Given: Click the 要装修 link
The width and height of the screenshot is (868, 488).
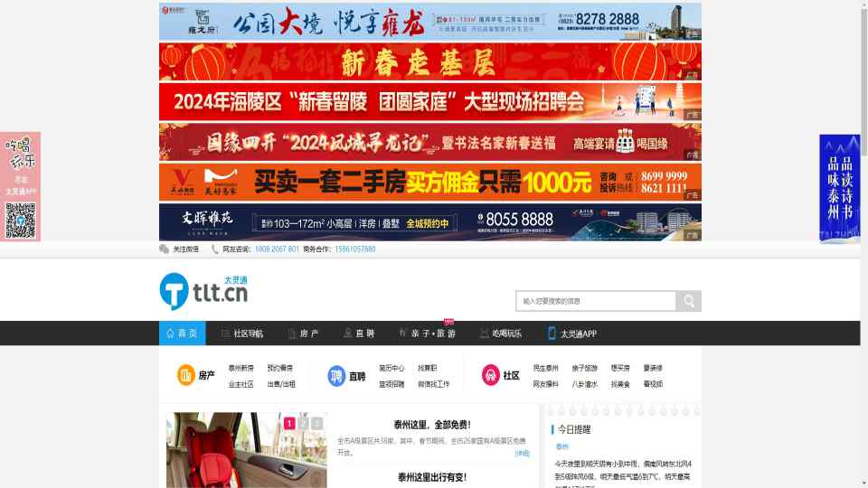Looking at the screenshot, I should (653, 368).
